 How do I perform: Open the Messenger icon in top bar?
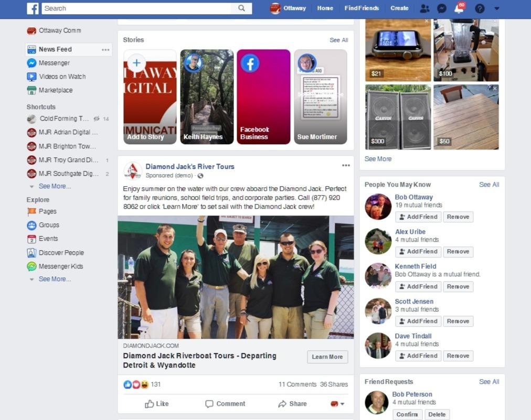[x=442, y=8]
